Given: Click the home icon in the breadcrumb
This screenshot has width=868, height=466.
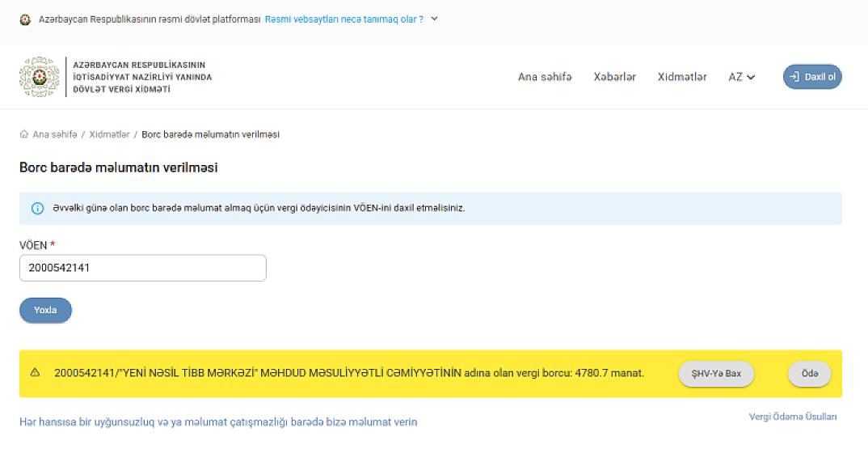Looking at the screenshot, I should (23, 134).
